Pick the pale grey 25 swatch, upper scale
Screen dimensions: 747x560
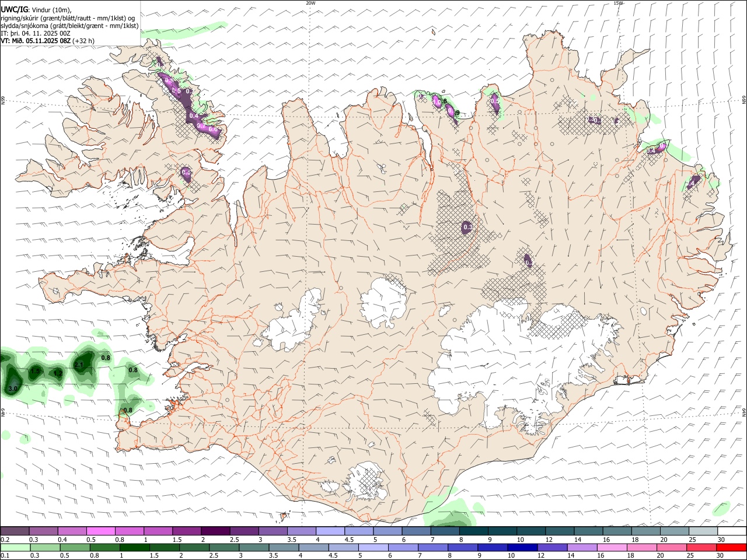tap(703, 531)
